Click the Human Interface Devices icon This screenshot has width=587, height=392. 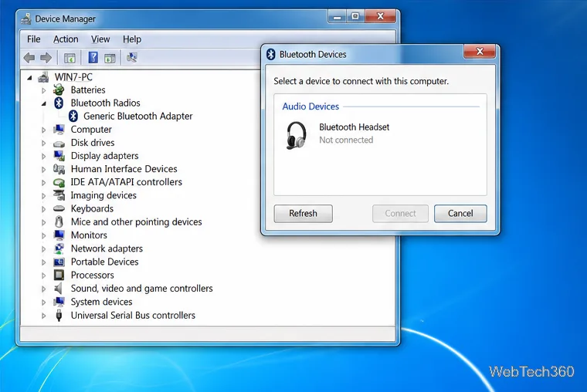[x=59, y=169]
